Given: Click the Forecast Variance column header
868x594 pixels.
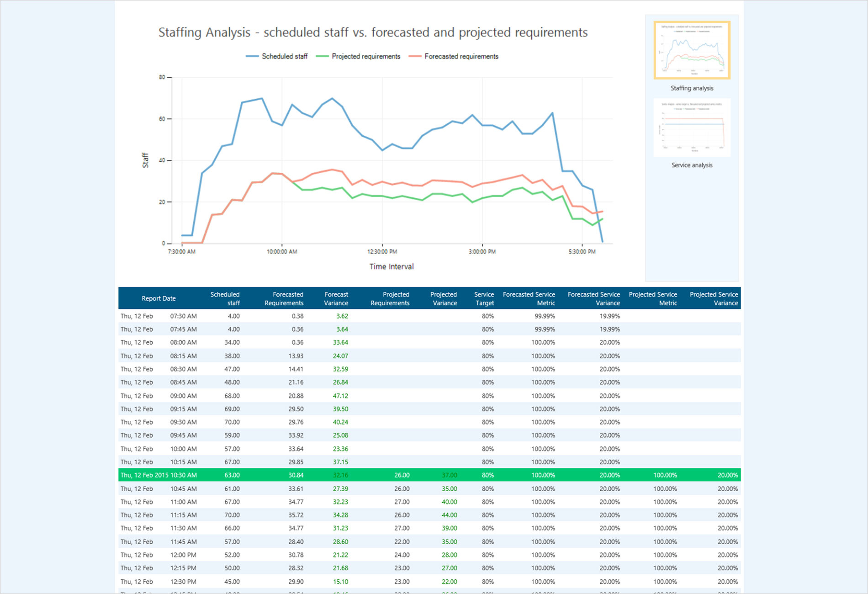Looking at the screenshot, I should (336, 298).
